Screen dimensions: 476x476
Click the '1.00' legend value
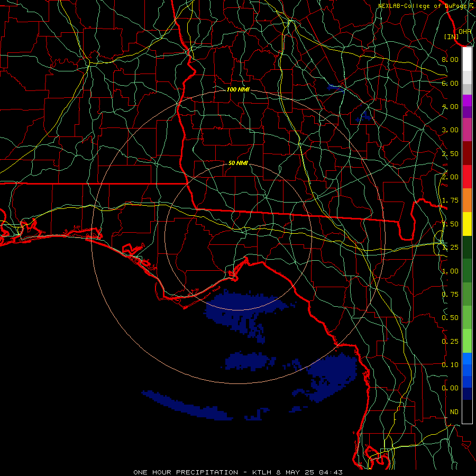(x=450, y=271)
